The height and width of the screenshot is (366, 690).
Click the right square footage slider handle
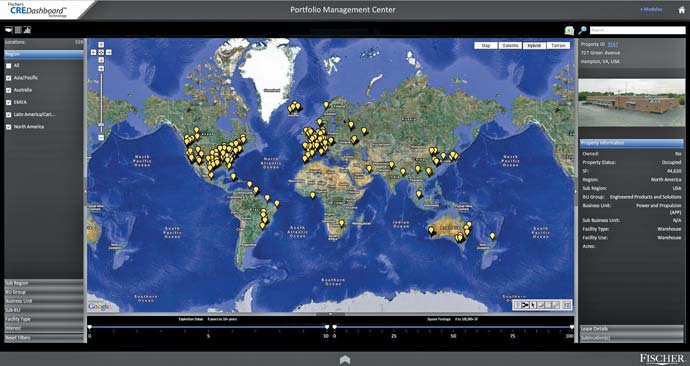click(x=572, y=327)
